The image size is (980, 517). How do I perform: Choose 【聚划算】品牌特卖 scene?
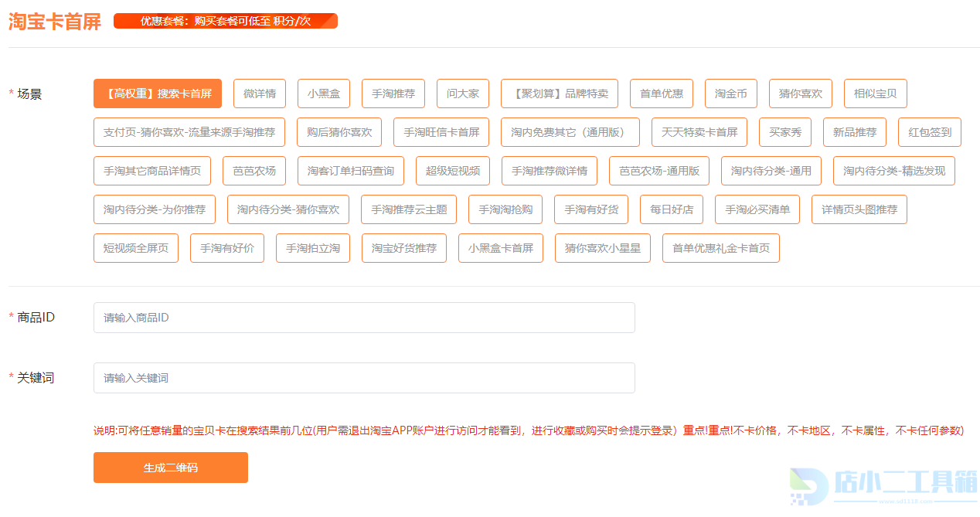[x=560, y=94]
